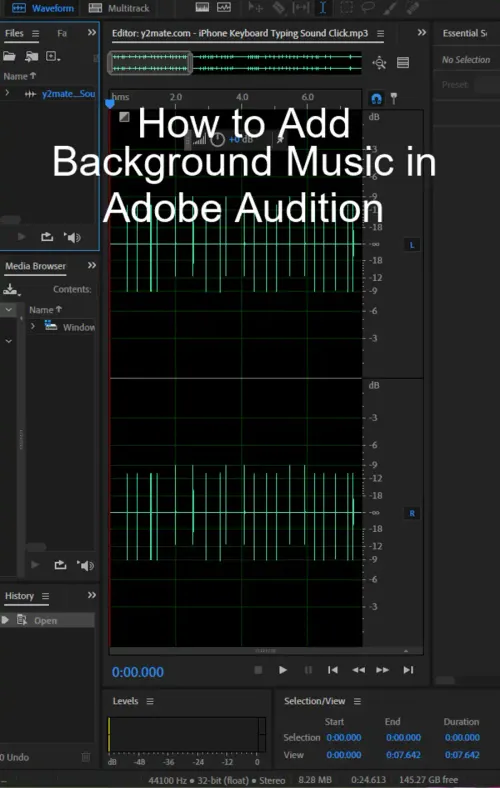Image resolution: width=500 pixels, height=788 pixels.
Task: Toggle auto-play speaker in Files panel
Action: point(72,237)
